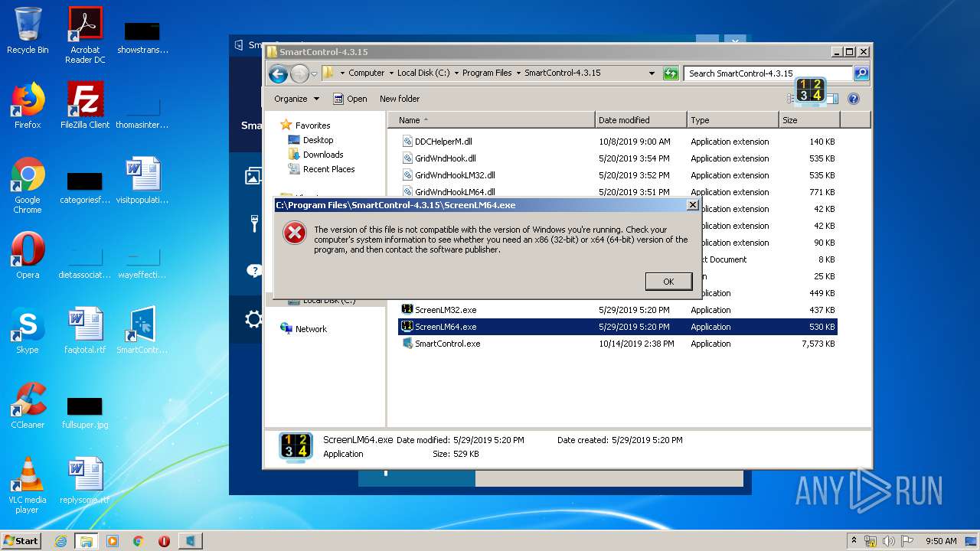Open the Skype desktop shortcut
The image size is (980, 551).
(x=28, y=331)
